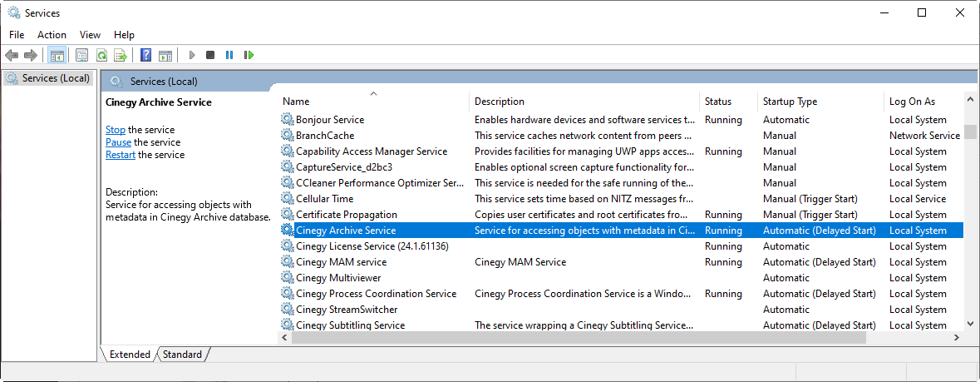Screen dimensions: 980x382
Task: Click the Restart Service toolbar icon
Action: [249, 55]
